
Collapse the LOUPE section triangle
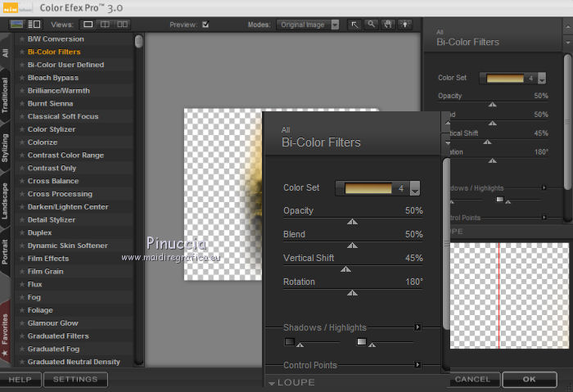[272, 383]
